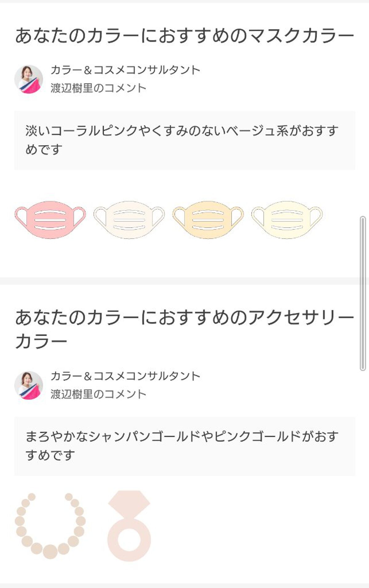
Task: Open consultant avatar in accessory color section
Action: [29, 385]
